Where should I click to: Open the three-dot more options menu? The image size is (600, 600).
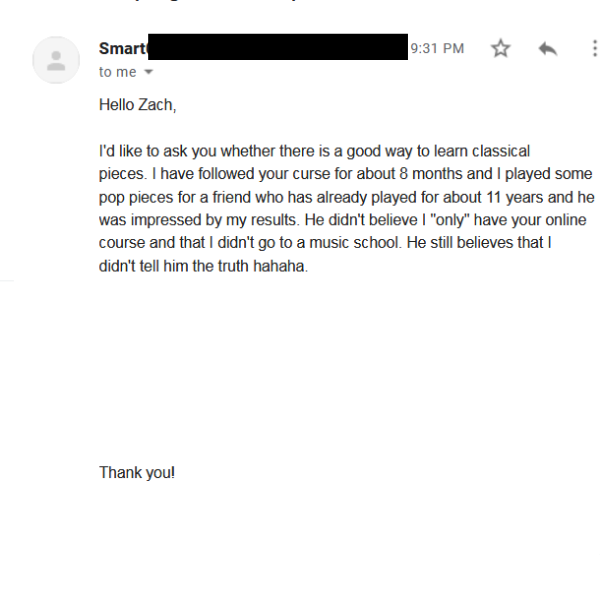[593, 49]
